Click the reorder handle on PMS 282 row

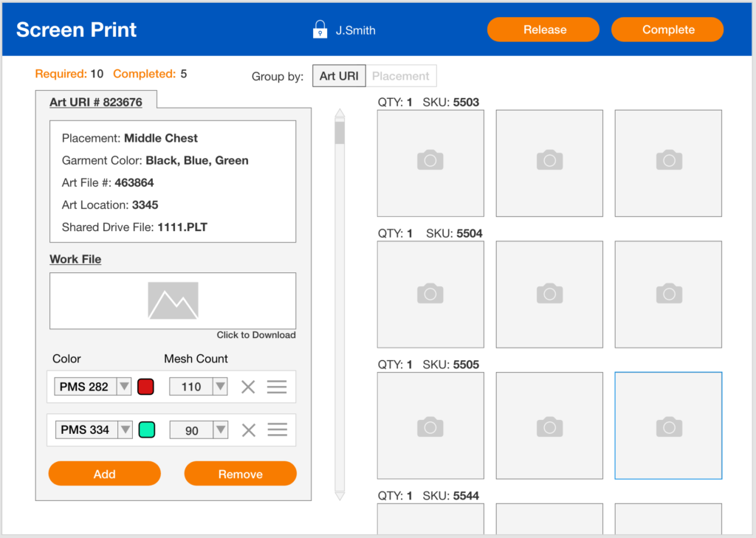[277, 387]
